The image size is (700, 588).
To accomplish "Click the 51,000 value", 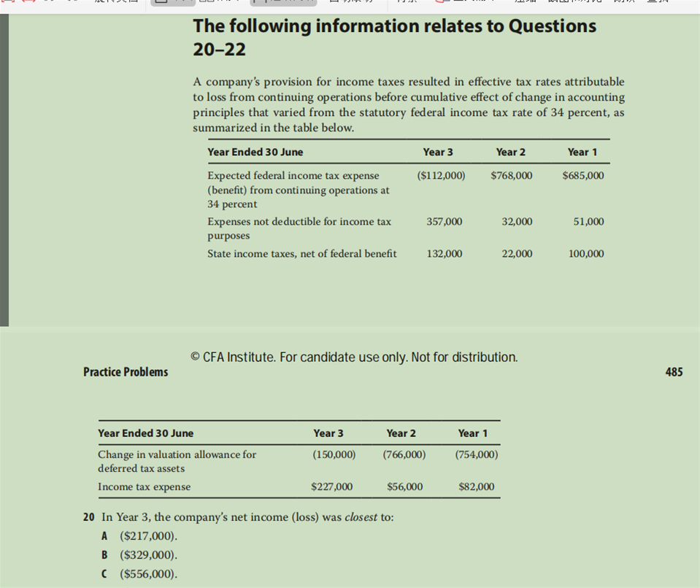I will pyautogui.click(x=589, y=221).
